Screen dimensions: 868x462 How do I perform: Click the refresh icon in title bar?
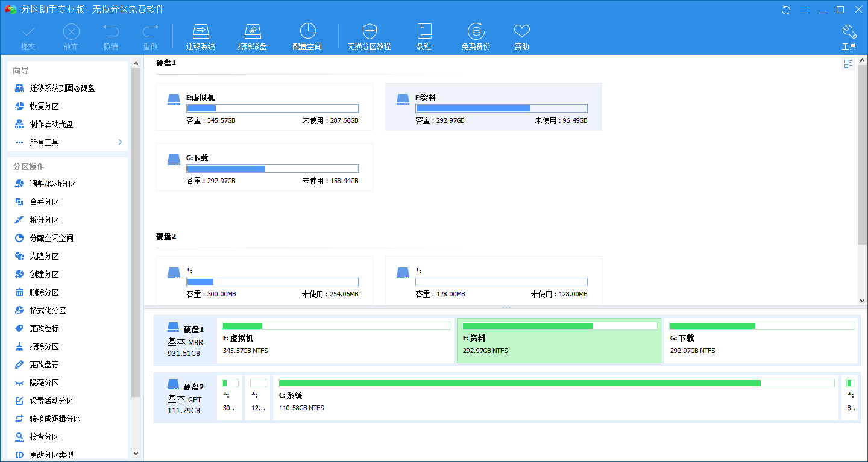[x=786, y=10]
